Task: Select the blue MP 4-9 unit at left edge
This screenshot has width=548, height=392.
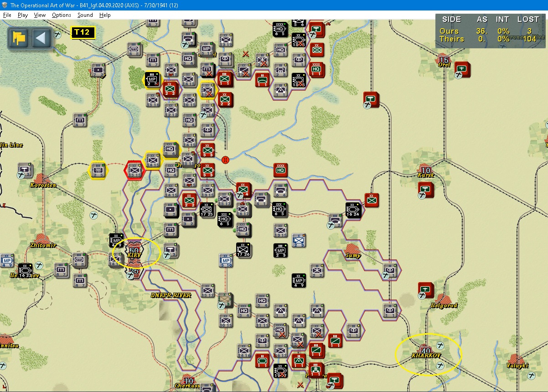Action: [6, 260]
